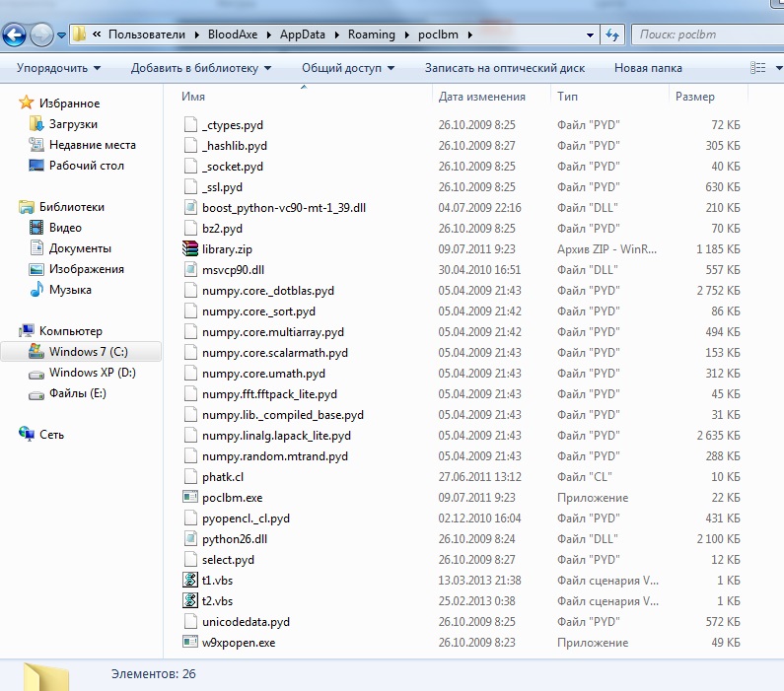Open the Общий доступ menu

coord(348,68)
